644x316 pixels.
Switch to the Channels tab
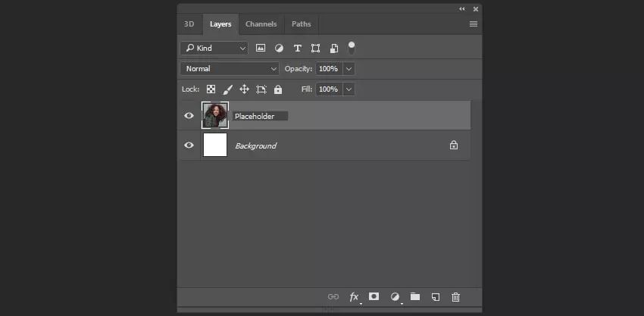tap(261, 24)
